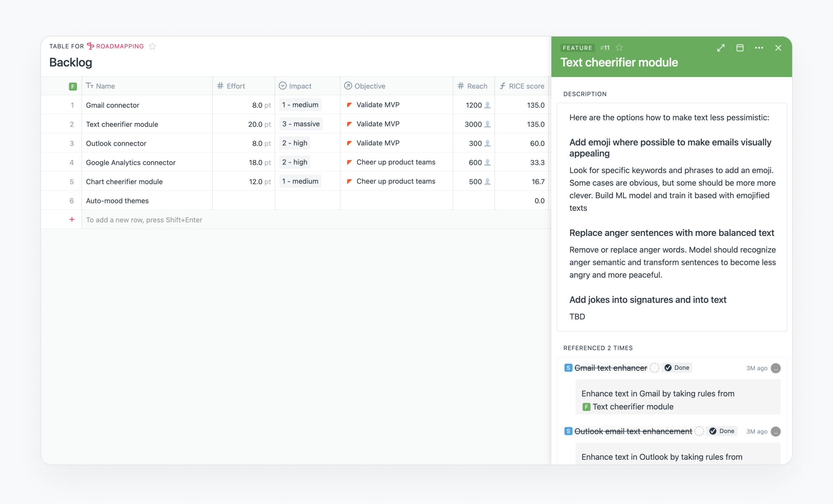
Task: Select the Gmail connector row name
Action: 113,105
